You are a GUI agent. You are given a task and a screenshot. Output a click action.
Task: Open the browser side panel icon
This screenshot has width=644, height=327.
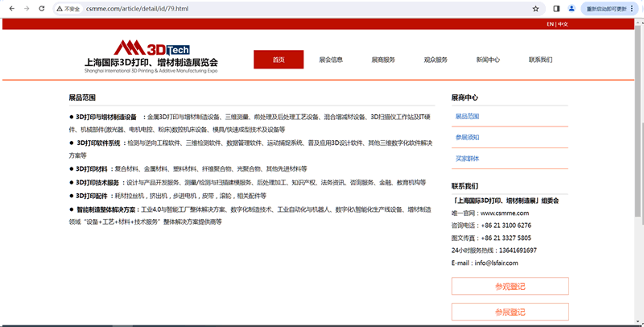click(556, 8)
